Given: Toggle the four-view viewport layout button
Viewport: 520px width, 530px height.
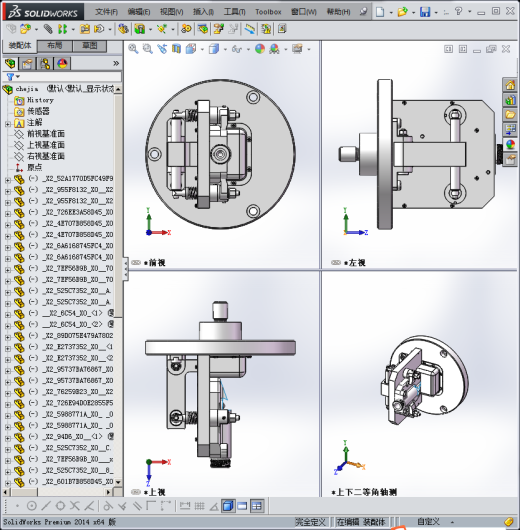Looking at the screenshot, I should point(257,506).
